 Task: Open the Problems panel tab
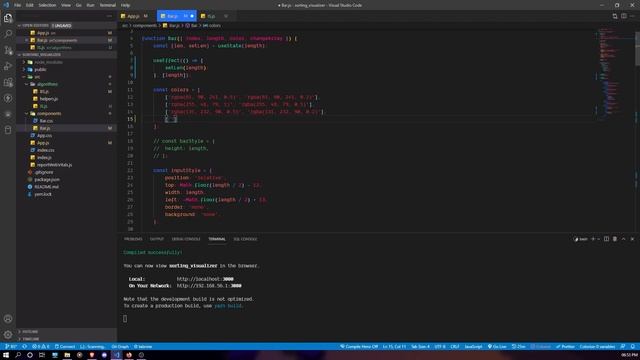[x=133, y=239]
